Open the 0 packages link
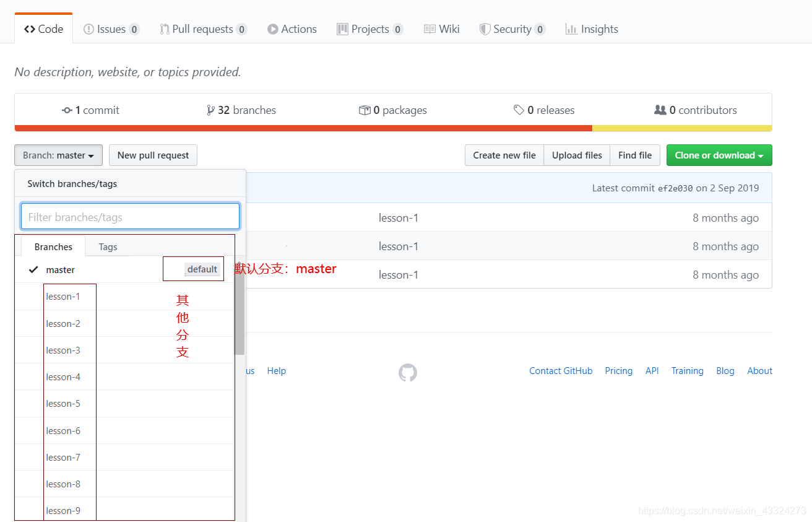 click(x=393, y=110)
